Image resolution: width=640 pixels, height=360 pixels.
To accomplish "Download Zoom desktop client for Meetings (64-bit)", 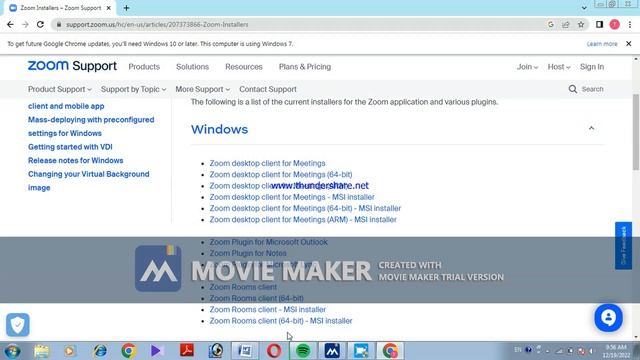I will click(x=281, y=174).
